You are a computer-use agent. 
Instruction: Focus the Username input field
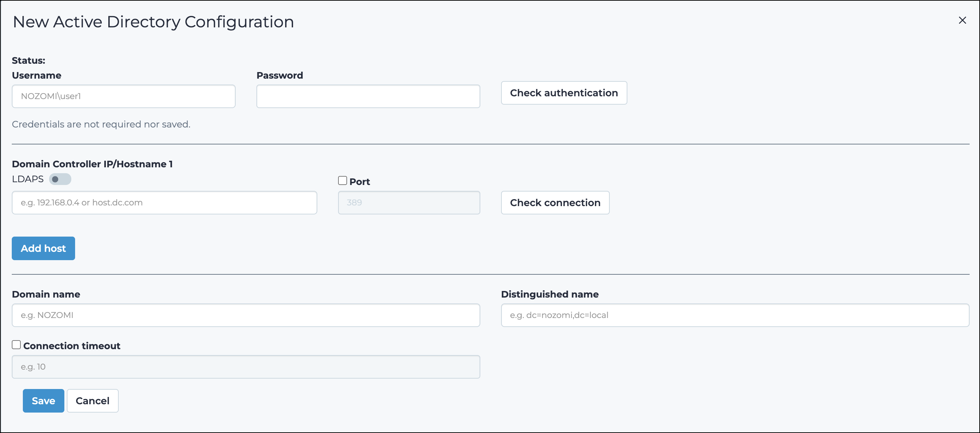[x=124, y=96]
